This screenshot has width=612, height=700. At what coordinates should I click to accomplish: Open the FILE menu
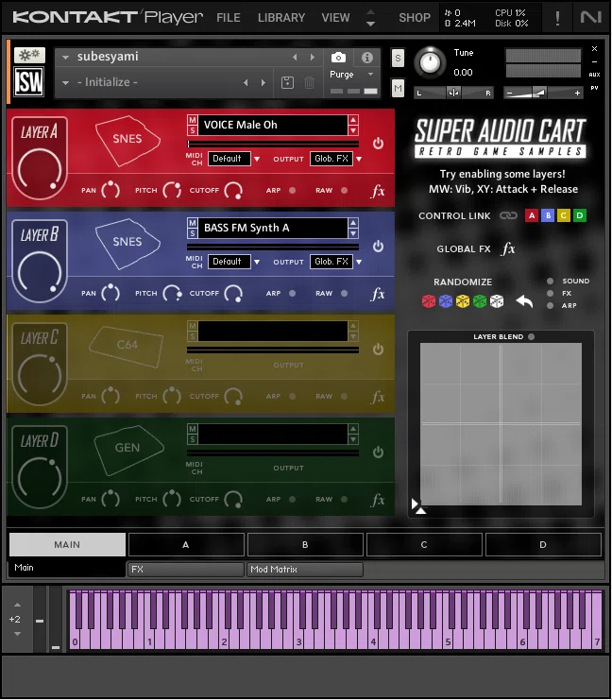coord(229,18)
